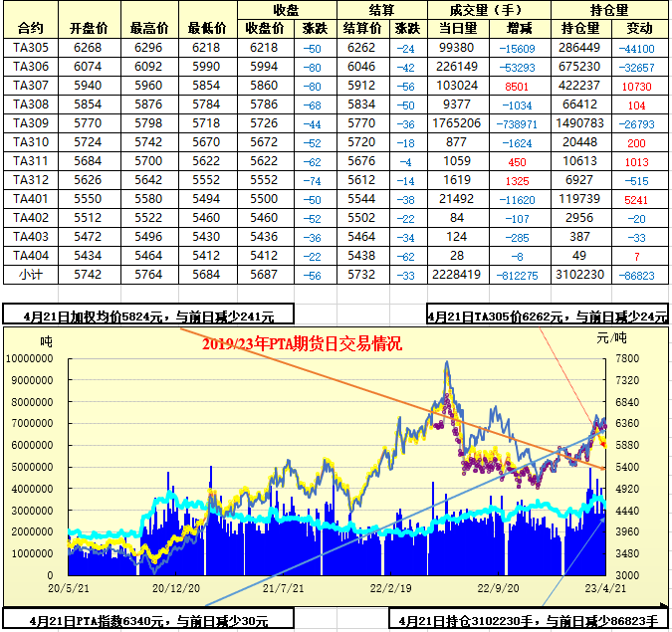The image size is (672, 632).
Task: Select the 最高价 column header
Action: [x=147, y=28]
